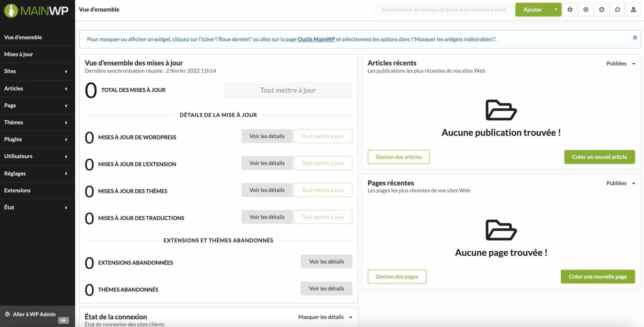Expand the Page submenu arrow
The height and width of the screenshot is (327, 644).
pos(66,106)
